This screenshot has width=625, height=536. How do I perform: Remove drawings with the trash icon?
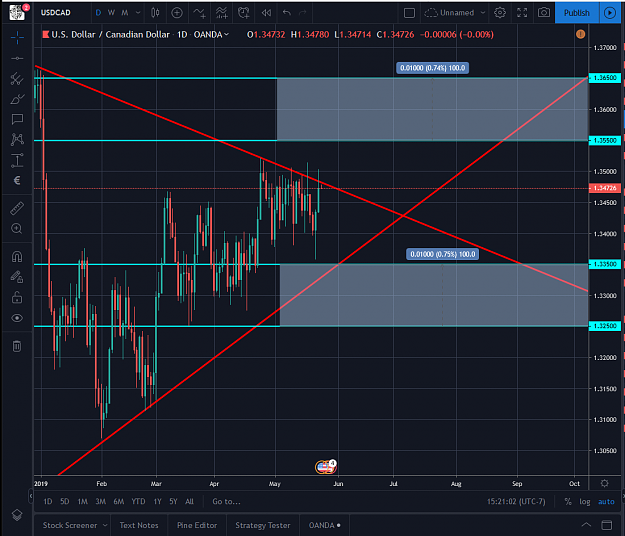click(x=17, y=346)
